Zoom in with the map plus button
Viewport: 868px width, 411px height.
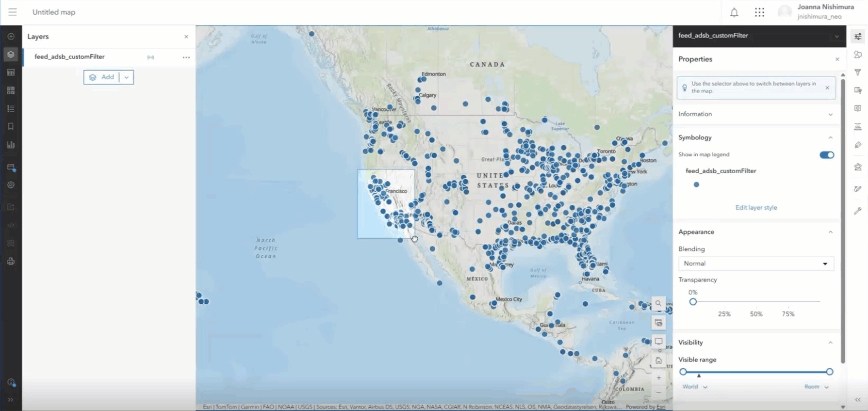659,378
